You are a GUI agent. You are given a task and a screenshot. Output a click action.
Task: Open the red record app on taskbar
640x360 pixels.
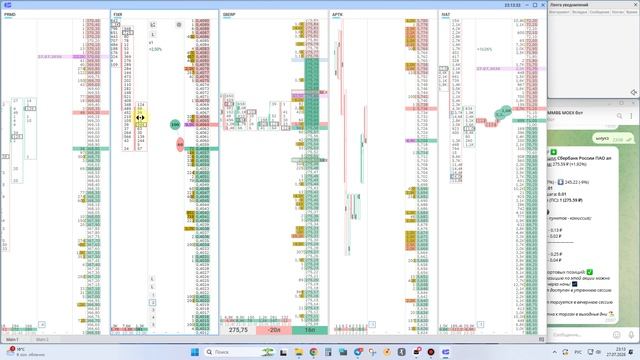431,352
